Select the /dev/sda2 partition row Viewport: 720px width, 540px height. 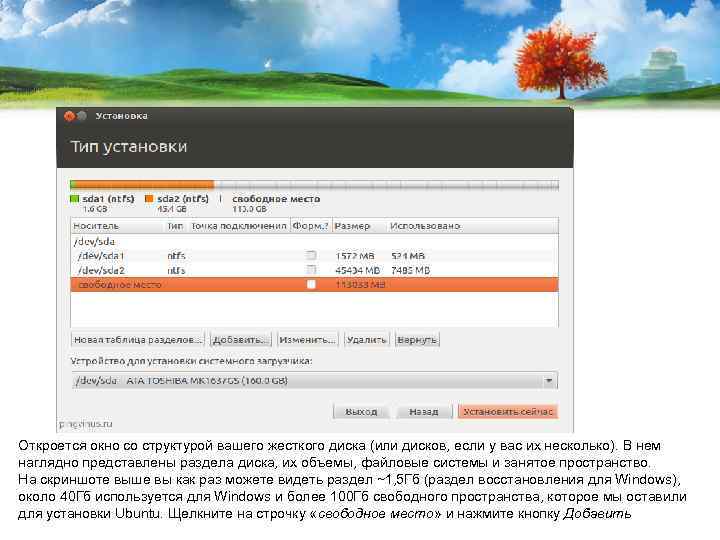point(315,270)
